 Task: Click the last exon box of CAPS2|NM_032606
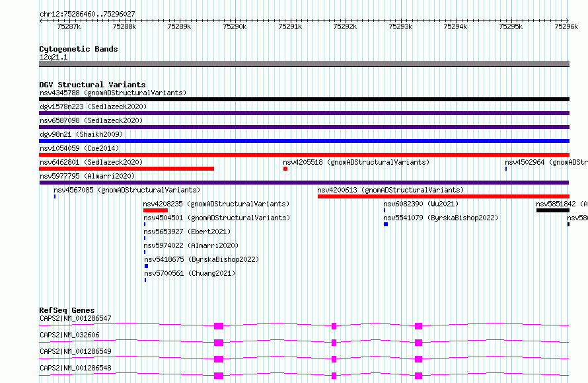pos(418,343)
